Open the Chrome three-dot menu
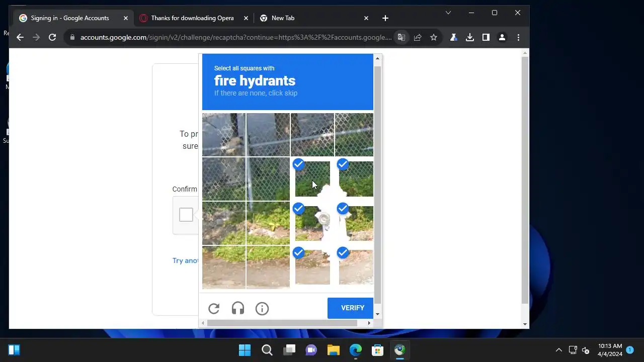Screen dimensions: 644x362 pyautogui.click(x=518, y=37)
